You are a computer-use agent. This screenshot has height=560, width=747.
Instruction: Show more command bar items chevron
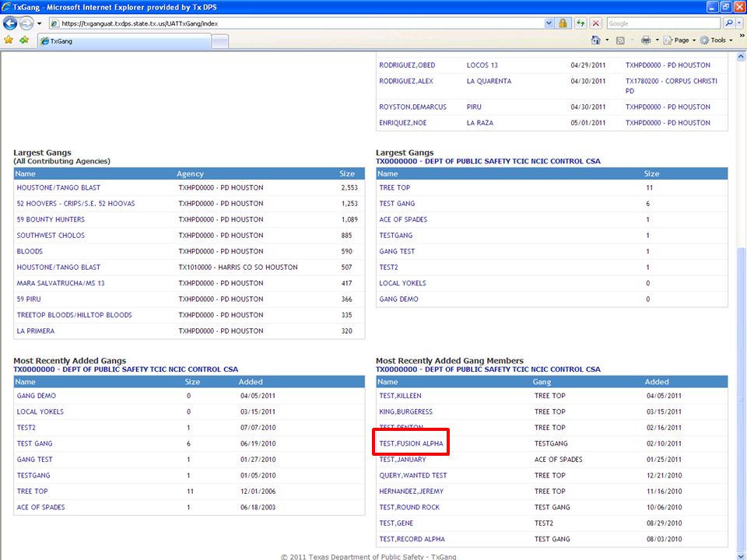pos(742,36)
